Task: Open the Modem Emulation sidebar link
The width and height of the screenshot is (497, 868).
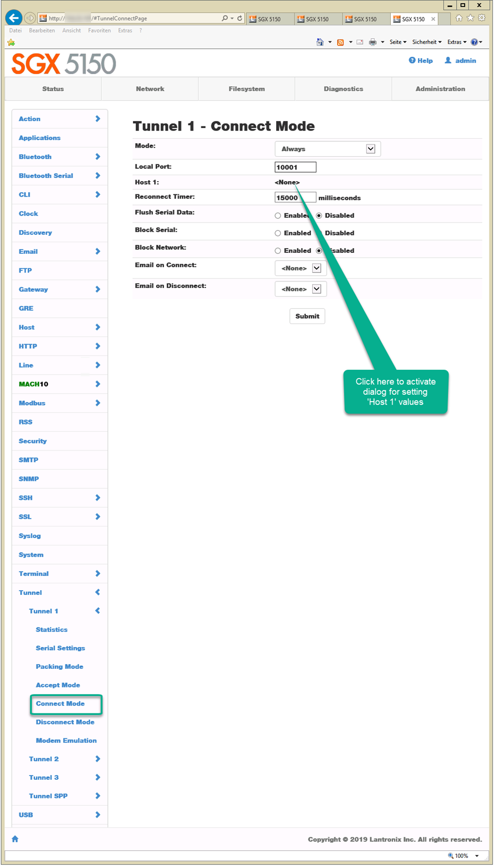Action: pyautogui.click(x=66, y=741)
